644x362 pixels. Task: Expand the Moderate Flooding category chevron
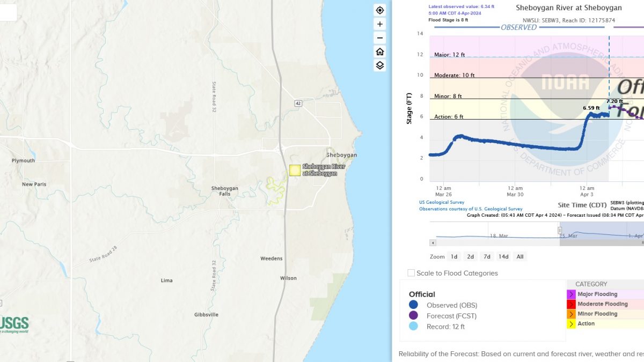pyautogui.click(x=571, y=304)
